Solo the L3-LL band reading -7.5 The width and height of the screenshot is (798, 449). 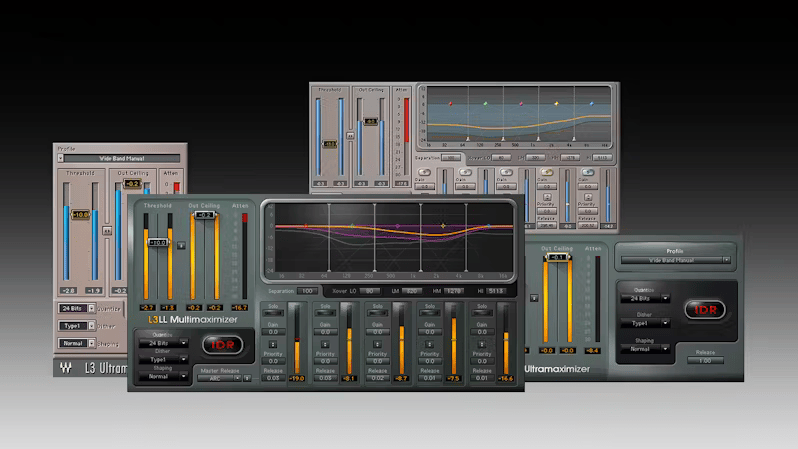tap(430, 313)
